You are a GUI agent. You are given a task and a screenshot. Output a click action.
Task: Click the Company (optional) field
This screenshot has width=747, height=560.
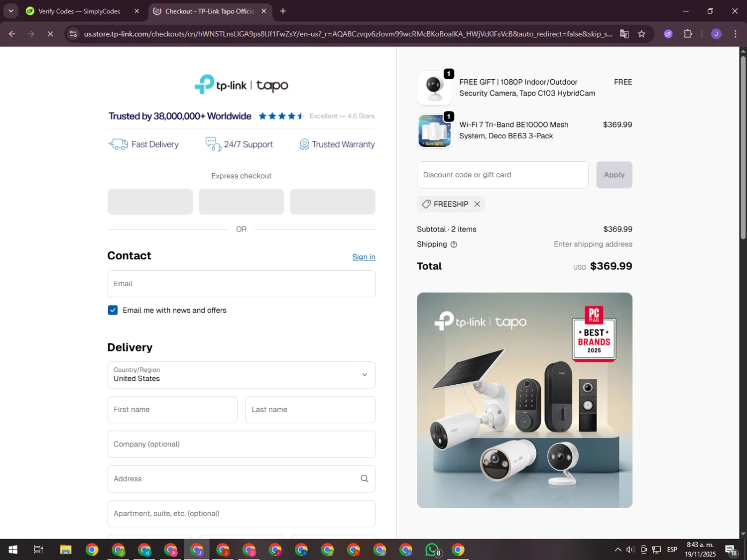[242, 444]
